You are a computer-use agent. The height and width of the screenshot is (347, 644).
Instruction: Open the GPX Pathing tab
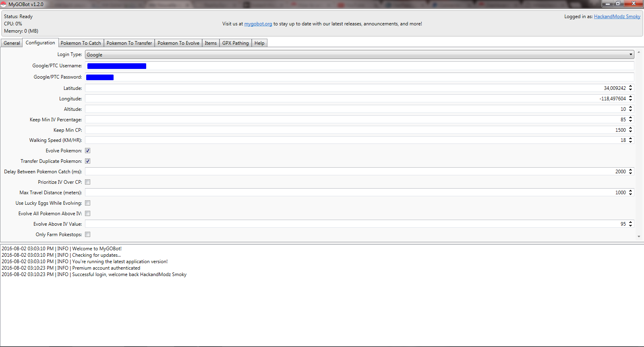click(236, 43)
